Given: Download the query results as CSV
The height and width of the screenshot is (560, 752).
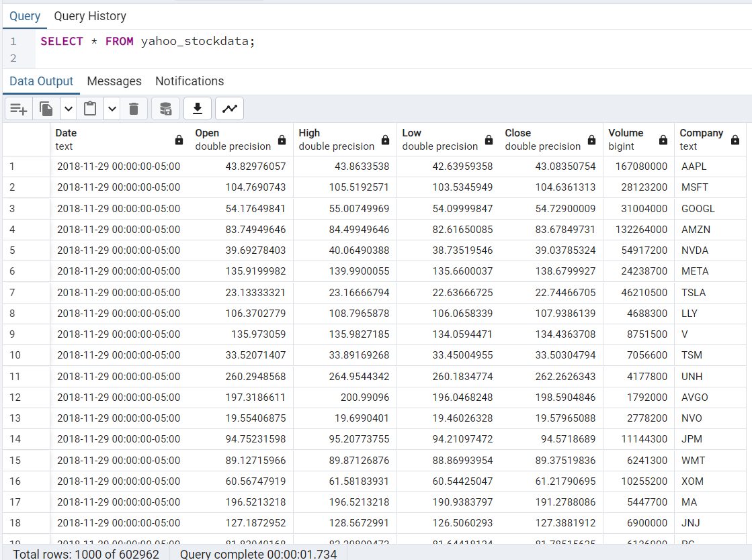Looking at the screenshot, I should click(198, 108).
